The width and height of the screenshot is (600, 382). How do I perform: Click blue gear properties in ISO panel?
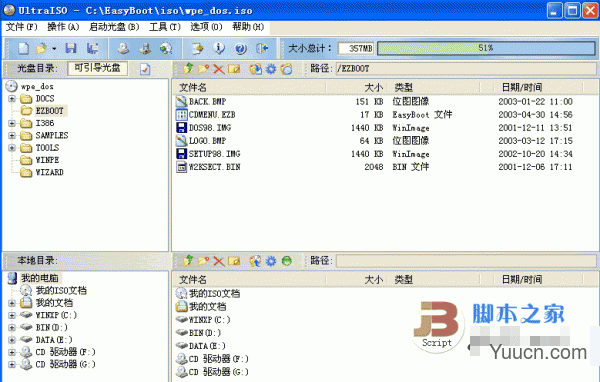tap(271, 69)
